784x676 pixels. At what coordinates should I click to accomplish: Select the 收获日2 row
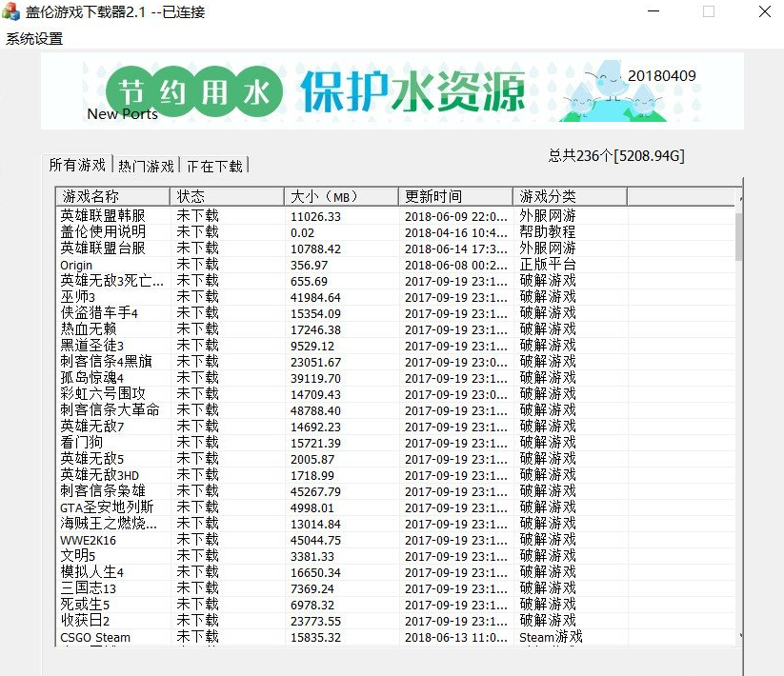[x=395, y=621]
